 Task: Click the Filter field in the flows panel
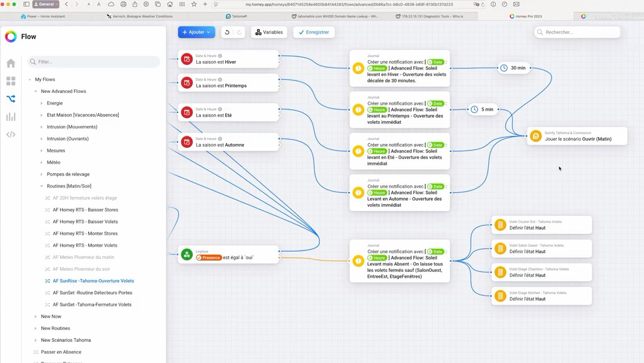[94, 62]
